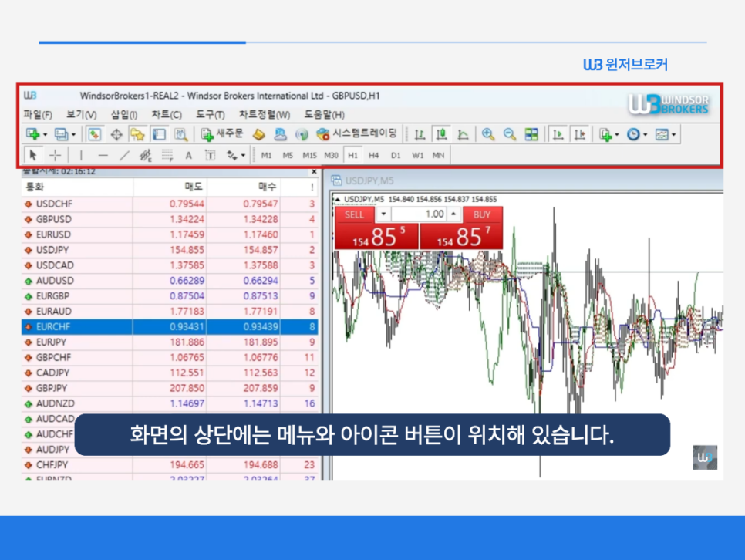Open the 차트(C) menu
This screenshot has width=745, height=560.
167,114
